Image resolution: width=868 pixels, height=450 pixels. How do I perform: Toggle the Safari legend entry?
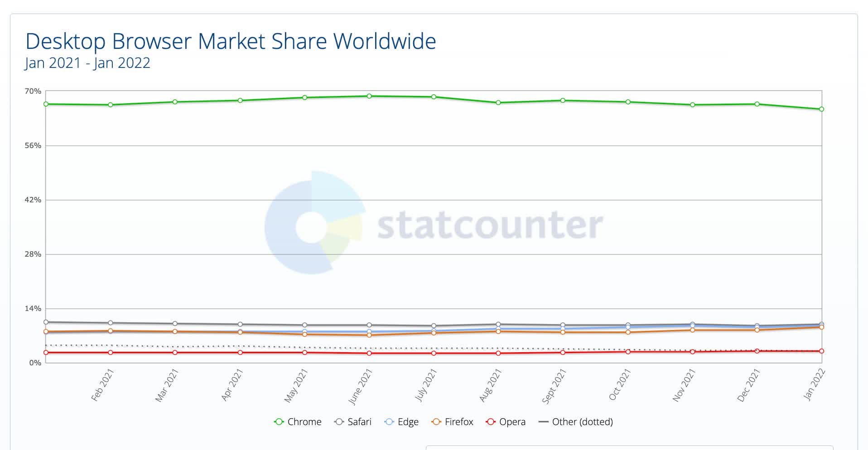pyautogui.click(x=353, y=422)
